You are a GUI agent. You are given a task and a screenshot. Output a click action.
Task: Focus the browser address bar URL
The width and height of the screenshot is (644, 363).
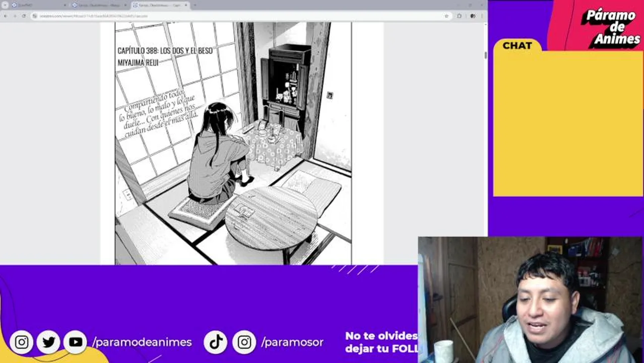(x=242, y=16)
